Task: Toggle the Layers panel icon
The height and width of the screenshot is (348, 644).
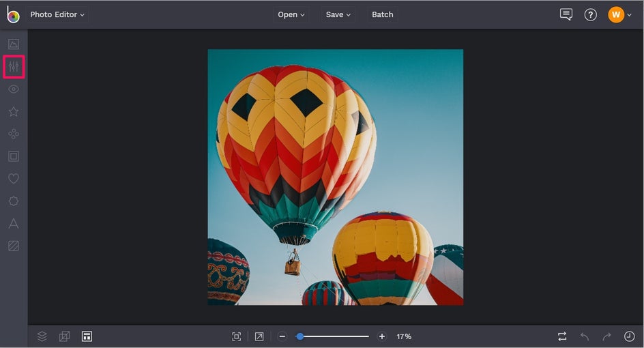Action: click(x=42, y=336)
